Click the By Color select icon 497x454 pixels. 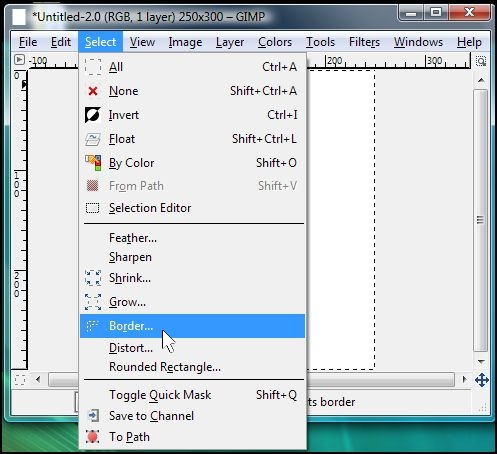click(93, 163)
